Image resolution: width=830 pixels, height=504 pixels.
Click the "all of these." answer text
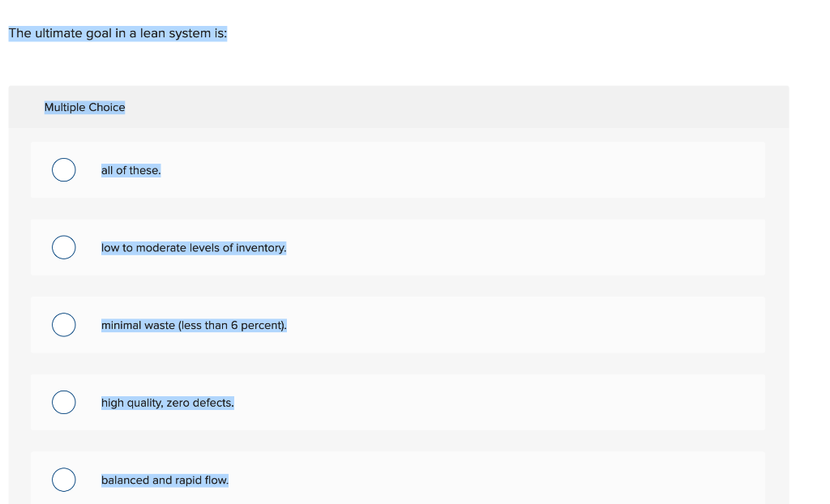130,170
